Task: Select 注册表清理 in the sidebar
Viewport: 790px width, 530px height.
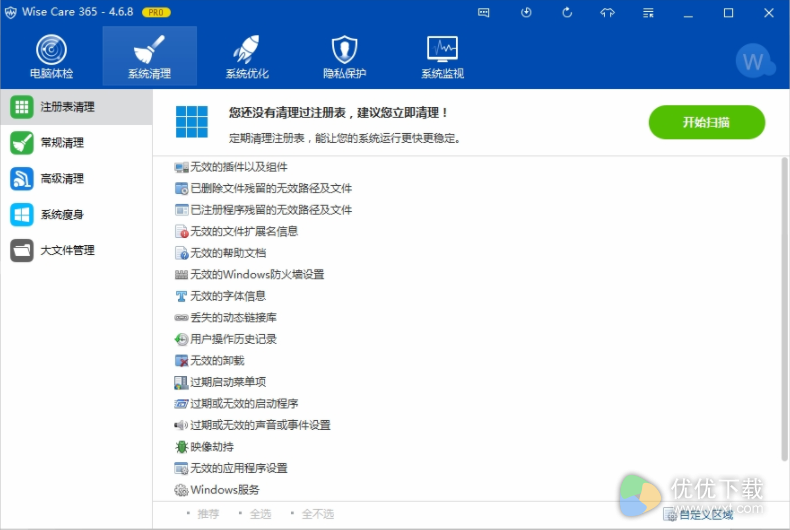Action: [76, 107]
